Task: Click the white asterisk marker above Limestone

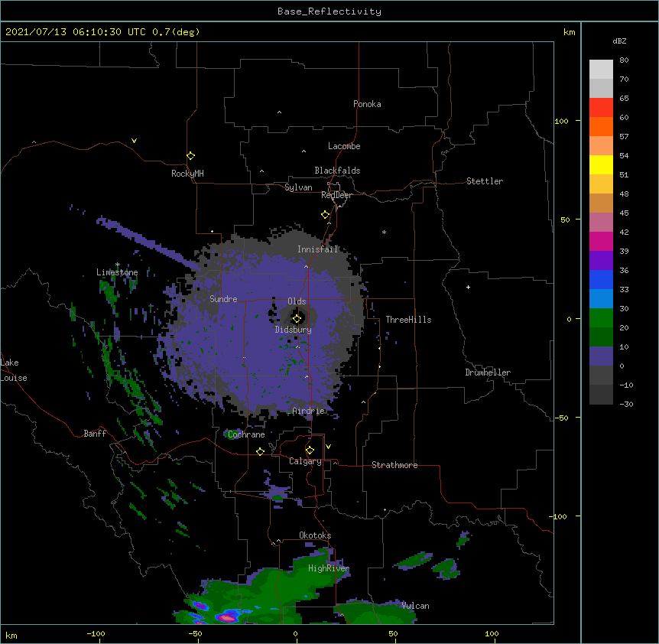Action: coord(118,265)
